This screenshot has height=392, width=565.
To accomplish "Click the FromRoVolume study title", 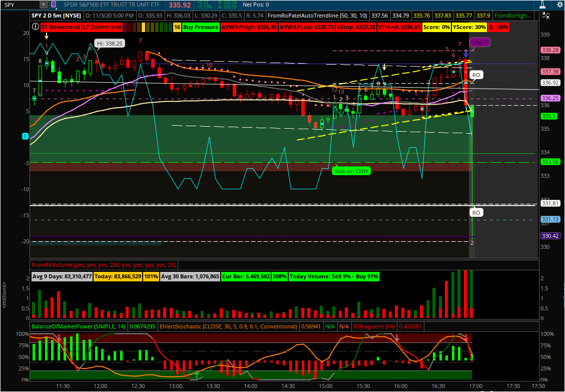I will click(x=104, y=265).
